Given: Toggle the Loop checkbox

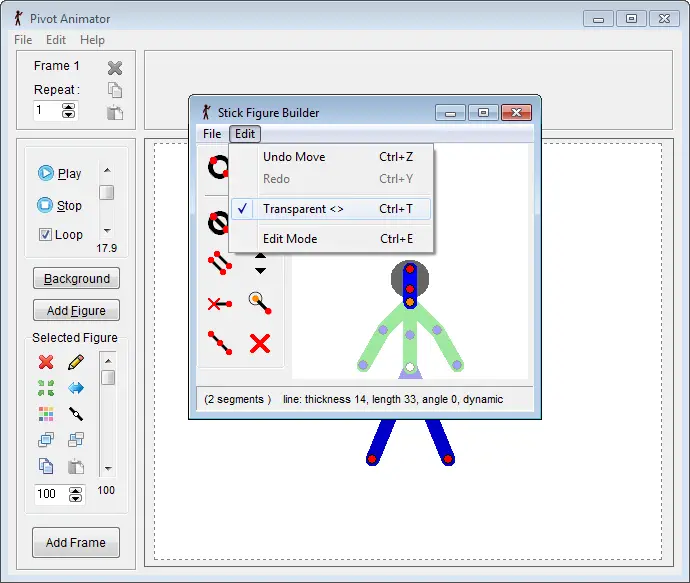Looking at the screenshot, I should (45, 235).
